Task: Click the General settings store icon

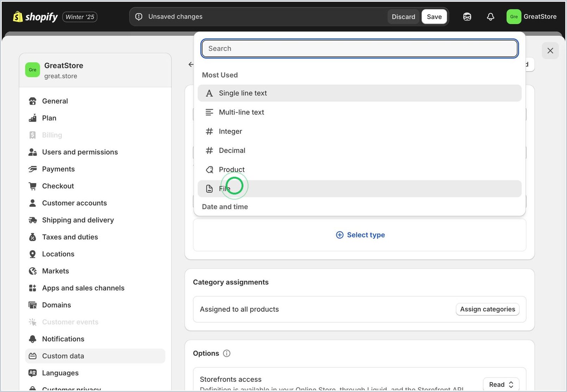Action: point(33,101)
